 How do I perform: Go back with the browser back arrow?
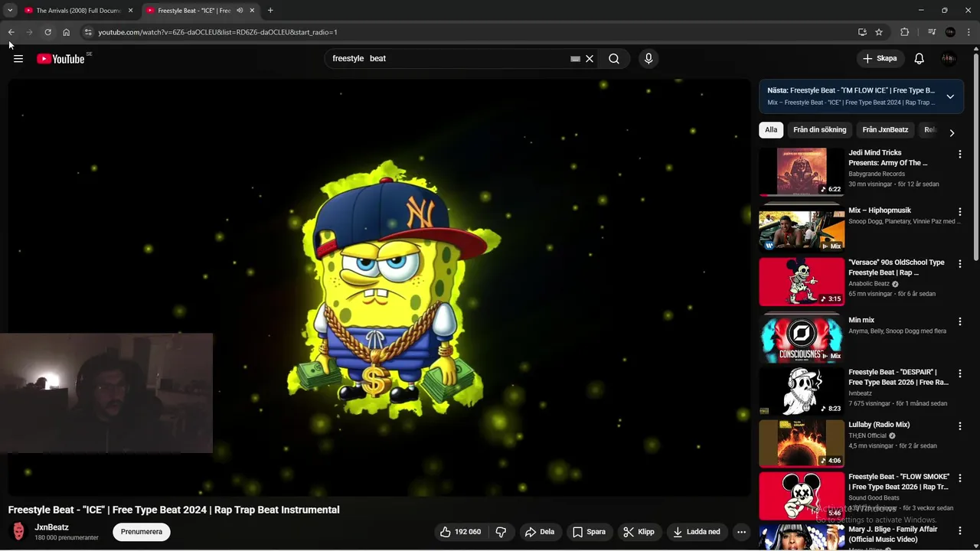[x=11, y=32]
